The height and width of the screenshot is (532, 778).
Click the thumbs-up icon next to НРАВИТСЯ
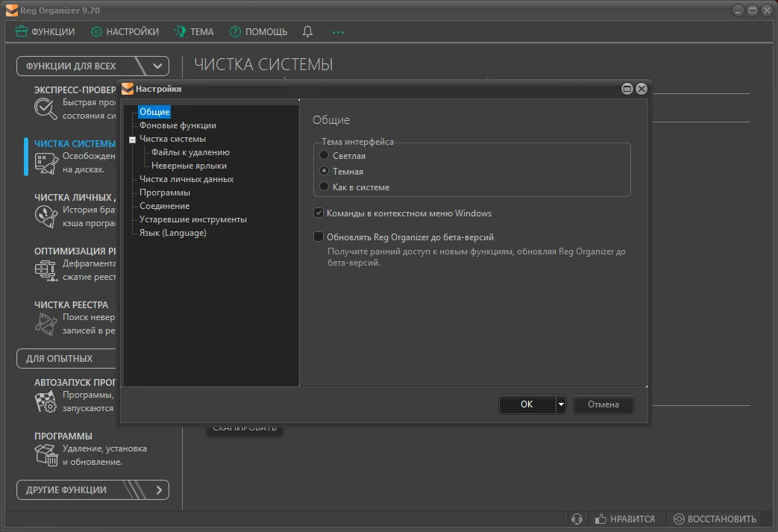pyautogui.click(x=600, y=519)
